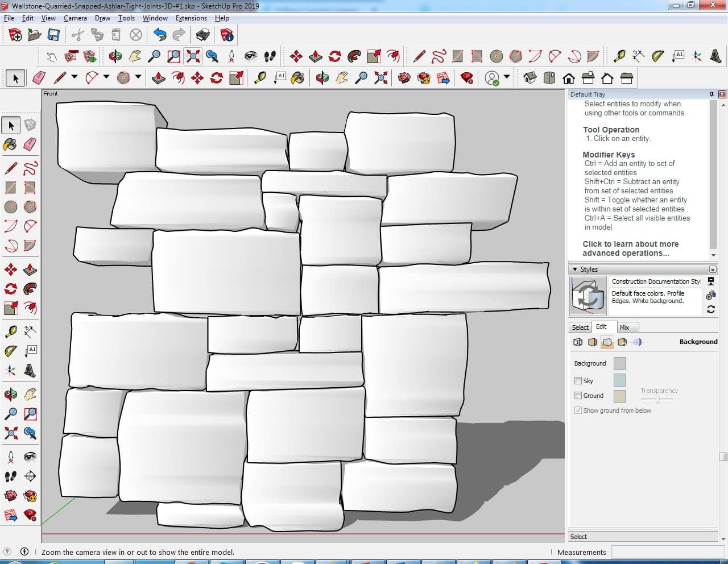This screenshot has height=564, width=728.
Task: Choose the 3D Text tool in left toolbar
Action: click(30, 371)
